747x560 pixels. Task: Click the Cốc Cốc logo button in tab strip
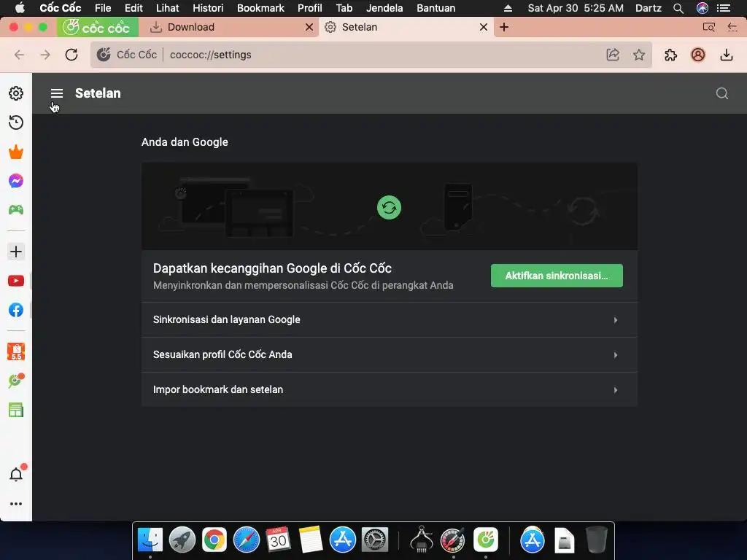click(x=98, y=27)
